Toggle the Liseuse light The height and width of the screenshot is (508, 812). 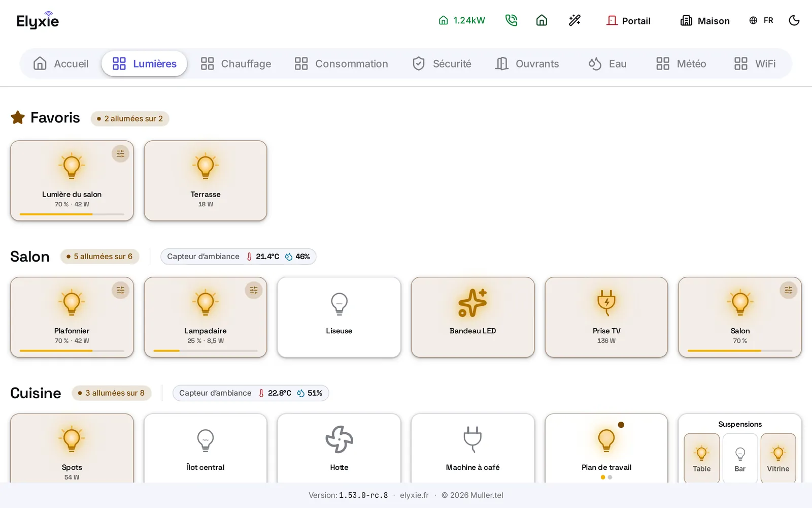[339, 317]
